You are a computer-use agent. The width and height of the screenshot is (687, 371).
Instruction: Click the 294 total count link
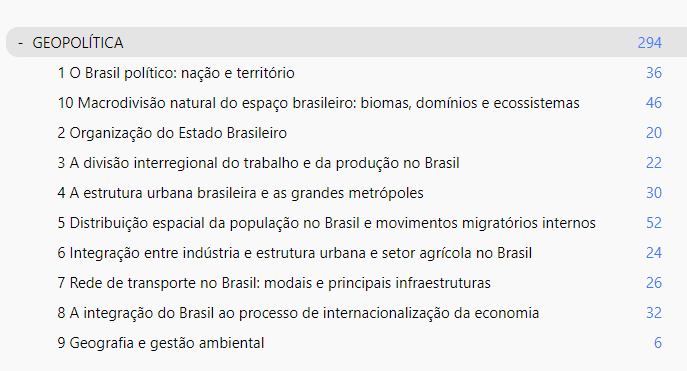pos(649,42)
